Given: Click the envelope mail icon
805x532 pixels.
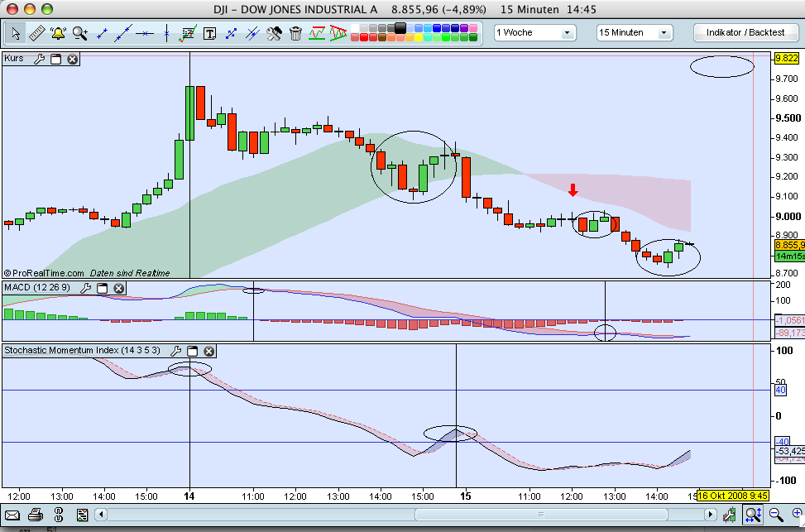Looking at the screenshot, I should [x=12, y=515].
